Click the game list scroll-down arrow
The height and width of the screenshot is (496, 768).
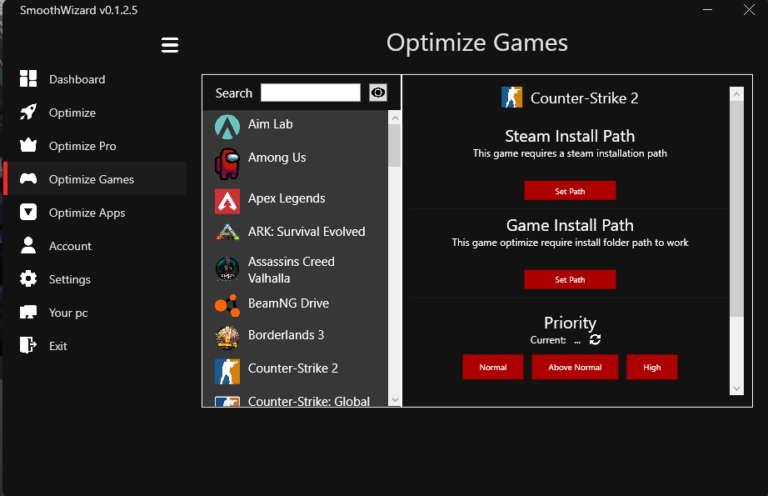coord(395,400)
